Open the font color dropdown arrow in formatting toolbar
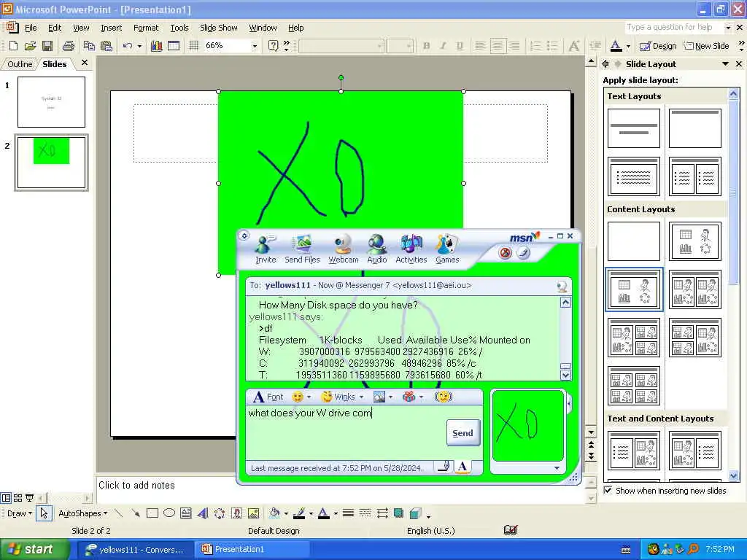Image resolution: width=747 pixels, height=560 pixels. pos(628,46)
